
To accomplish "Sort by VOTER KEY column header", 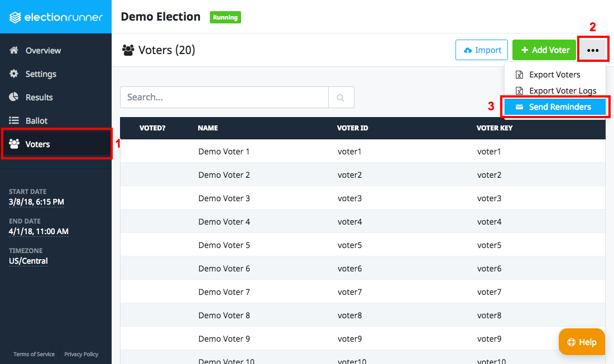I will click(495, 128).
